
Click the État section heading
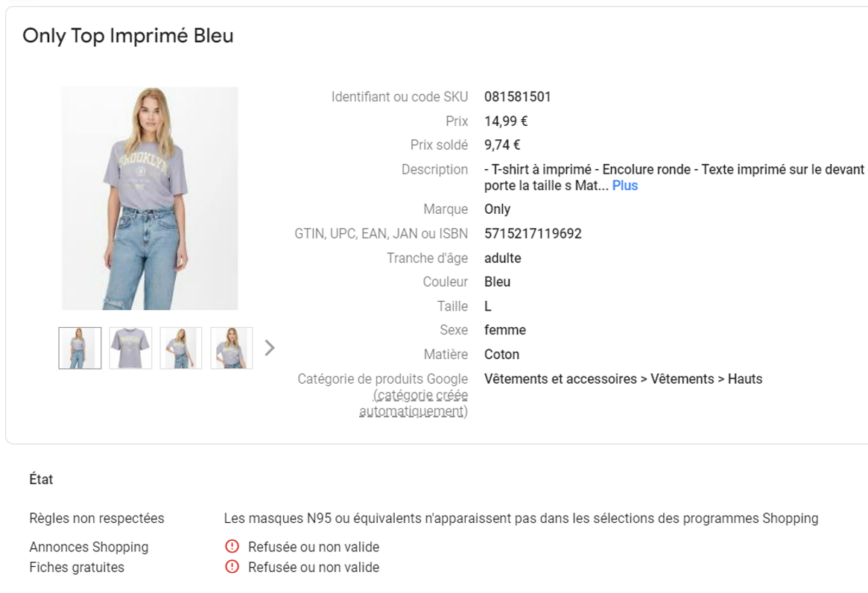(x=41, y=480)
